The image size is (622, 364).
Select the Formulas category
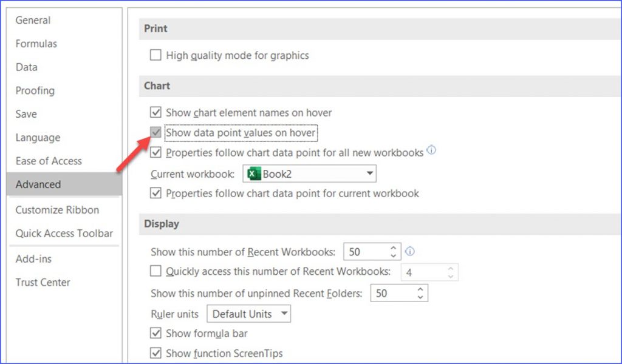(36, 44)
